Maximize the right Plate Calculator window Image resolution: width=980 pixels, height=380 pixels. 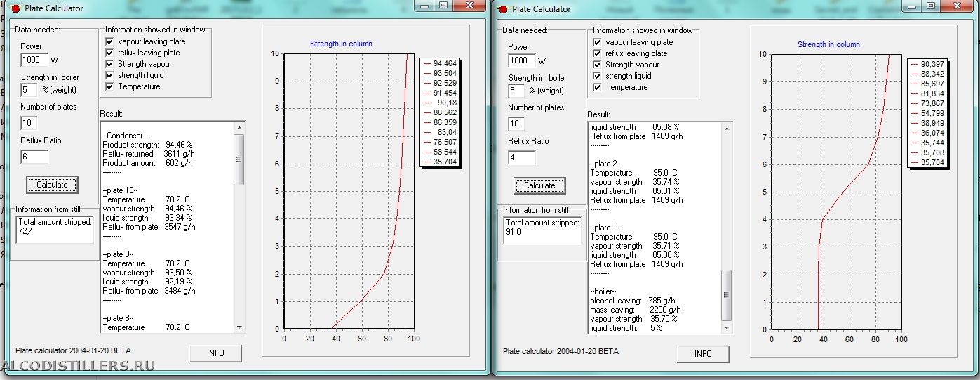click(x=931, y=5)
